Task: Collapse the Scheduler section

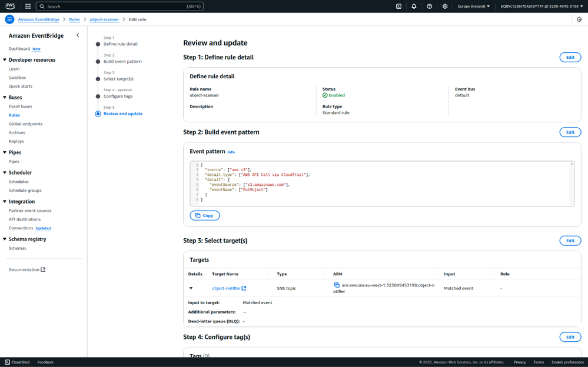Action: pyautogui.click(x=5, y=173)
